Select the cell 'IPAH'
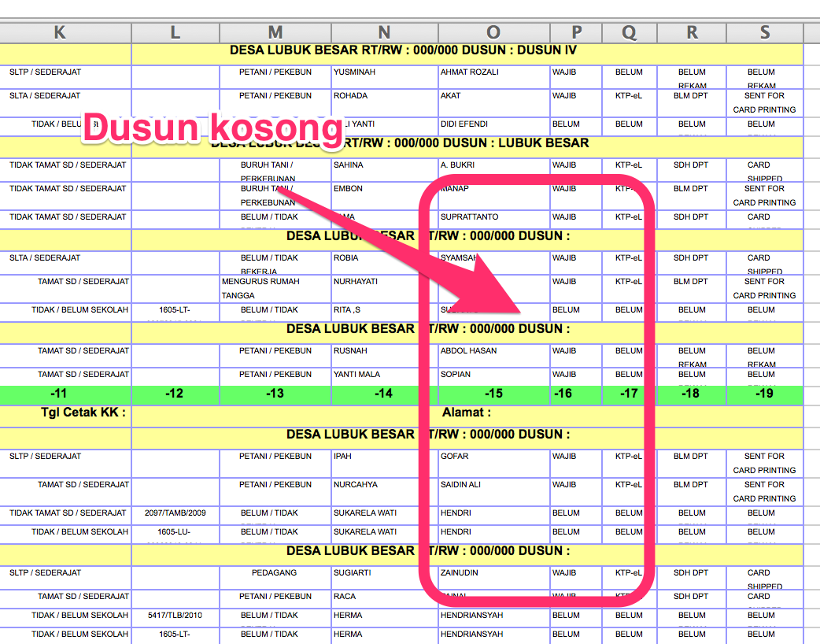This screenshot has height=644, width=820. pyautogui.click(x=384, y=464)
